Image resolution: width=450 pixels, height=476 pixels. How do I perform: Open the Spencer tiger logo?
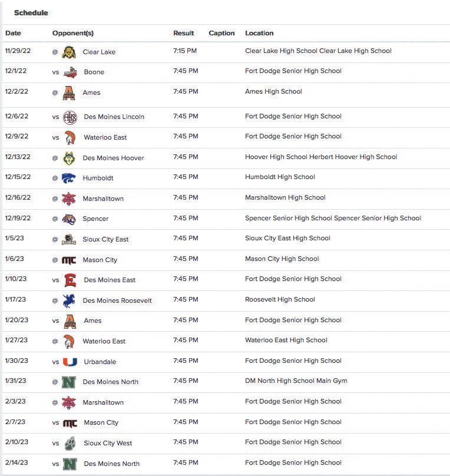(x=69, y=219)
